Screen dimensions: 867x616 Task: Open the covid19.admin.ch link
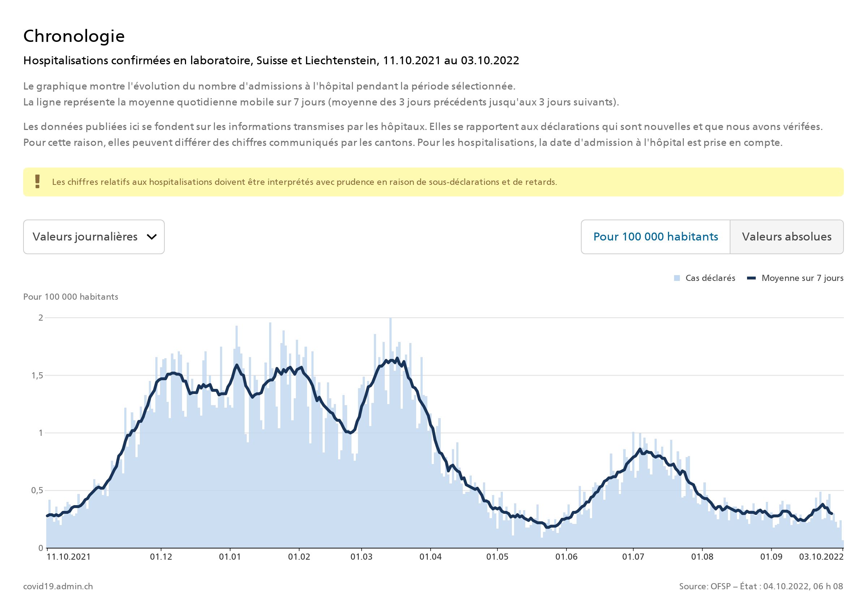pos(58,586)
